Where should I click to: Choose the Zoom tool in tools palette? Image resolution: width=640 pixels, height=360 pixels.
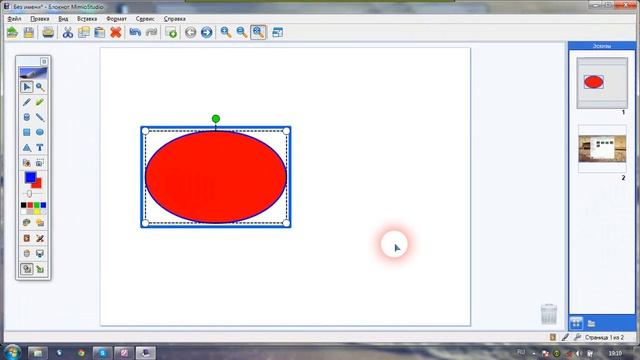point(40,87)
